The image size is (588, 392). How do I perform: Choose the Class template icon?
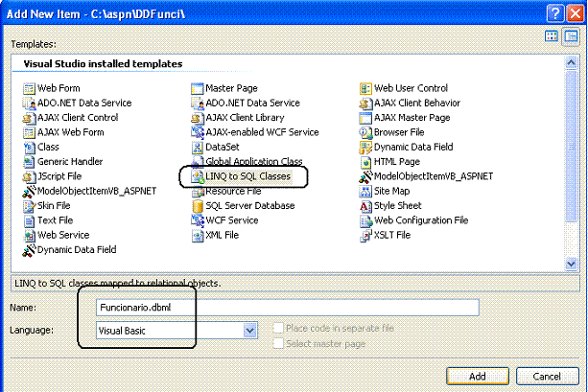(x=29, y=147)
